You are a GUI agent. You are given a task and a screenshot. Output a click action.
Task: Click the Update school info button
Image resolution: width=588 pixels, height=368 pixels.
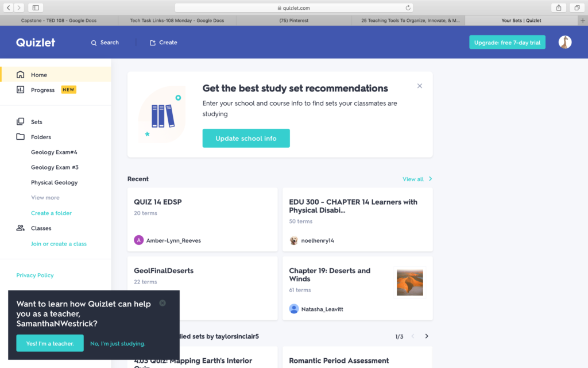246,138
